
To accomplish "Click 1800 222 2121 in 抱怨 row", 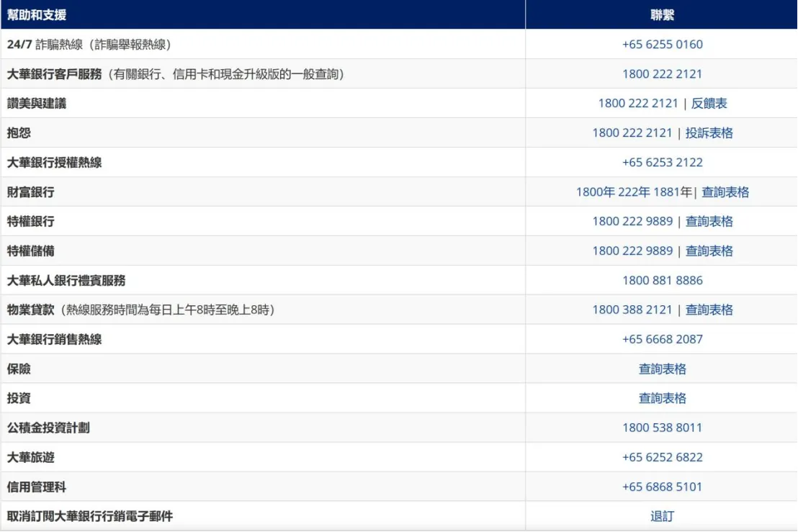I will (x=632, y=132).
